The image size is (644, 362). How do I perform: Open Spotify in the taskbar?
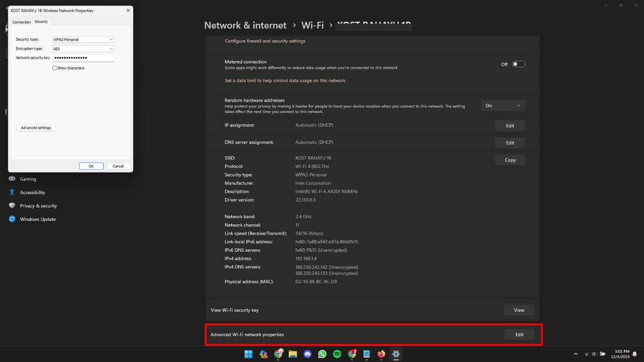click(337, 354)
